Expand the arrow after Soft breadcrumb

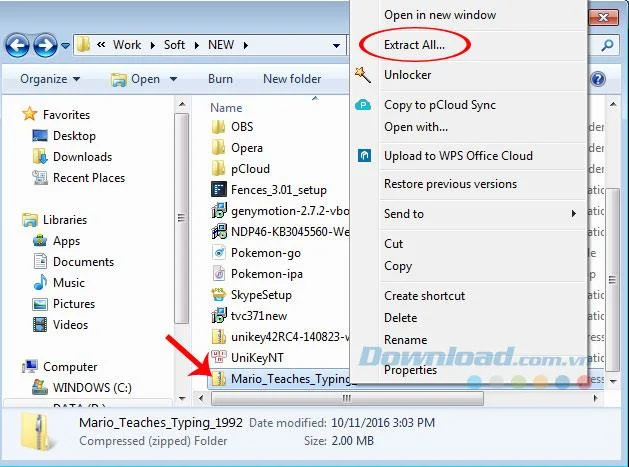(197, 45)
